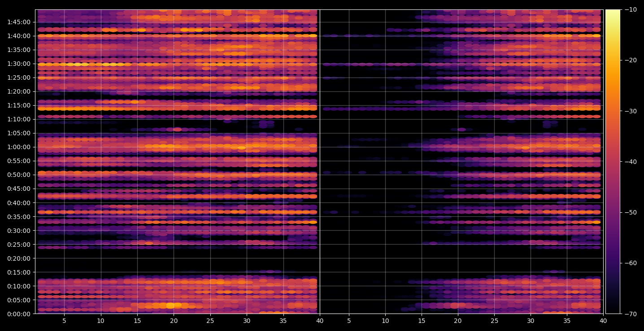This screenshot has height=331, width=644.
Task: Select the 1:45:00 time label
Action: pyautogui.click(x=18, y=22)
